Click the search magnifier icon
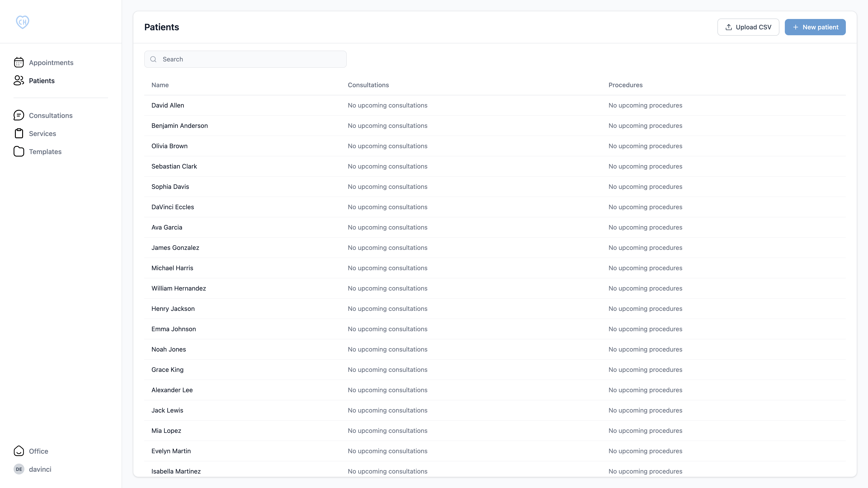 [153, 59]
